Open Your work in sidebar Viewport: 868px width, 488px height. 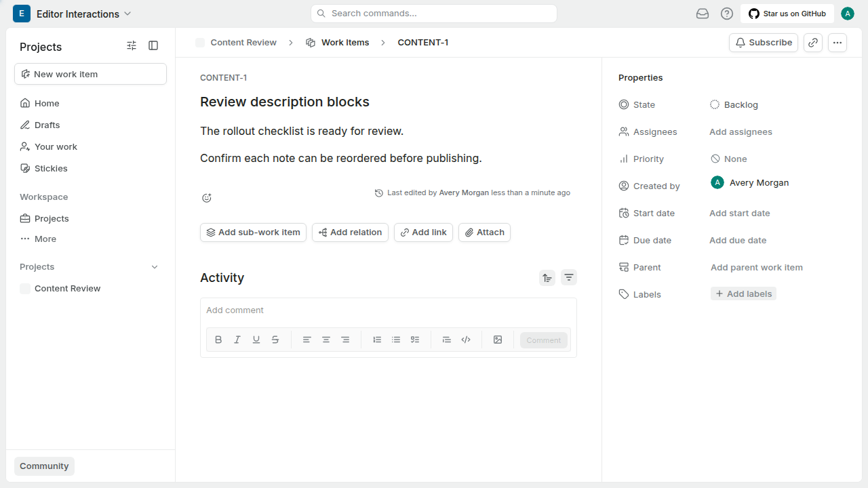[90, 147]
